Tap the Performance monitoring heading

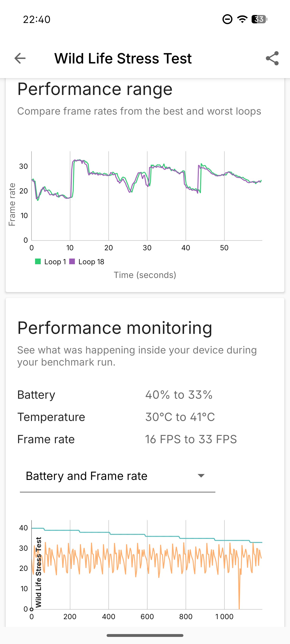[115, 328]
